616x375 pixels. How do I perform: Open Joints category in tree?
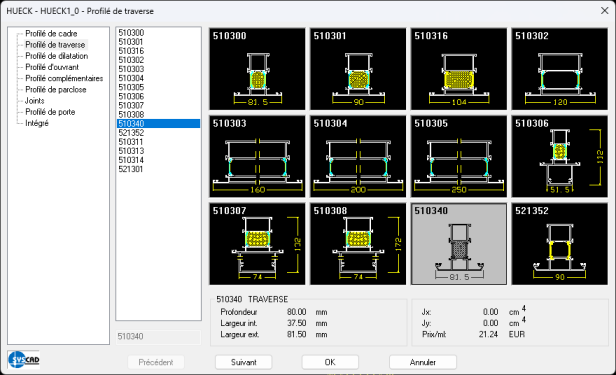[35, 101]
